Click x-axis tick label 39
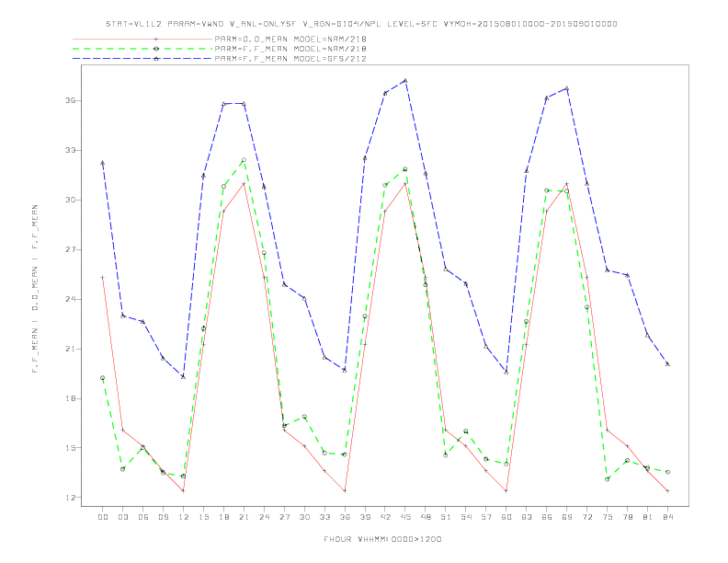The image size is (728, 563). [x=365, y=517]
